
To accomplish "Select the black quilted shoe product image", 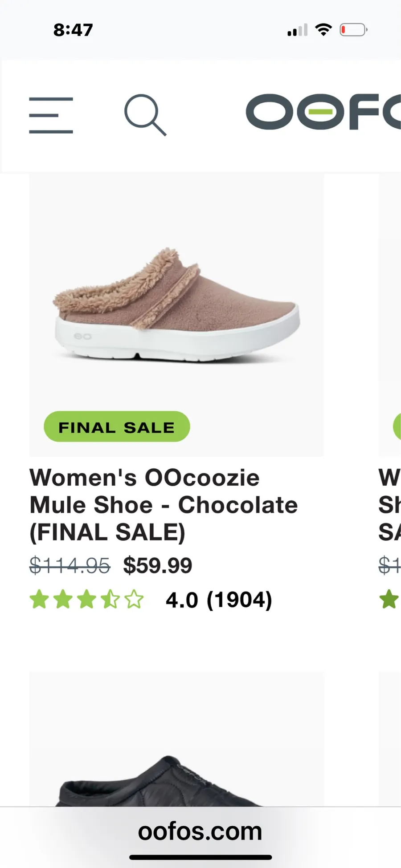I will 176,739.
